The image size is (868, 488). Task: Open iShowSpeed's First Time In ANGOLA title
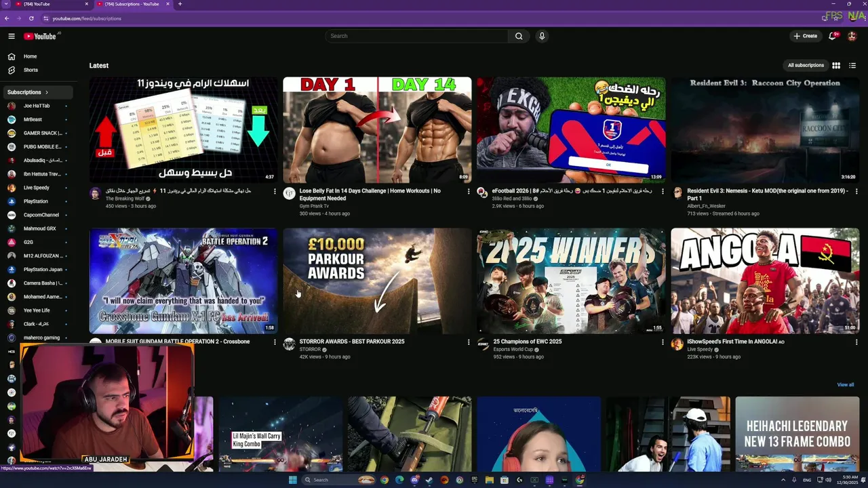pyautogui.click(x=736, y=342)
